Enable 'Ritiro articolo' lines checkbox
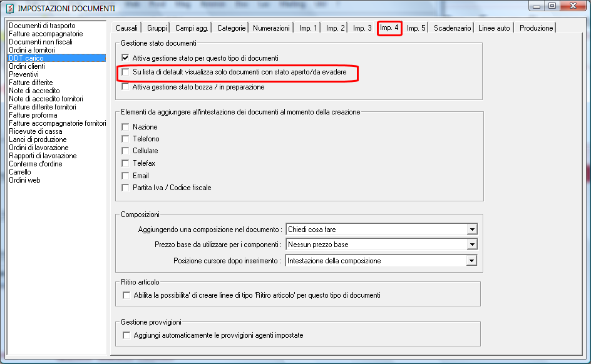Screen dimensions: 591x364 click(126, 295)
